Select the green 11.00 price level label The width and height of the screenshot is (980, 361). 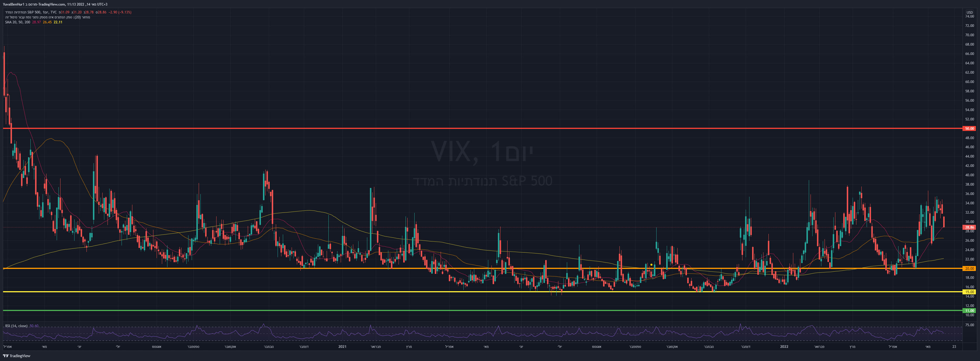click(x=969, y=310)
